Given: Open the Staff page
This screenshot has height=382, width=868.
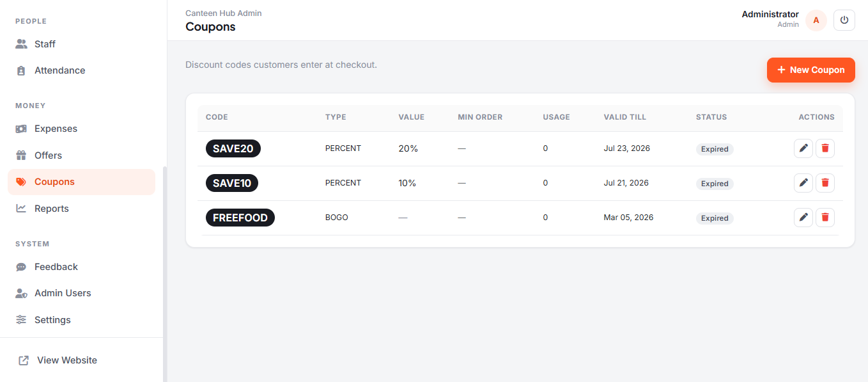Looking at the screenshot, I should pyautogui.click(x=81, y=44).
